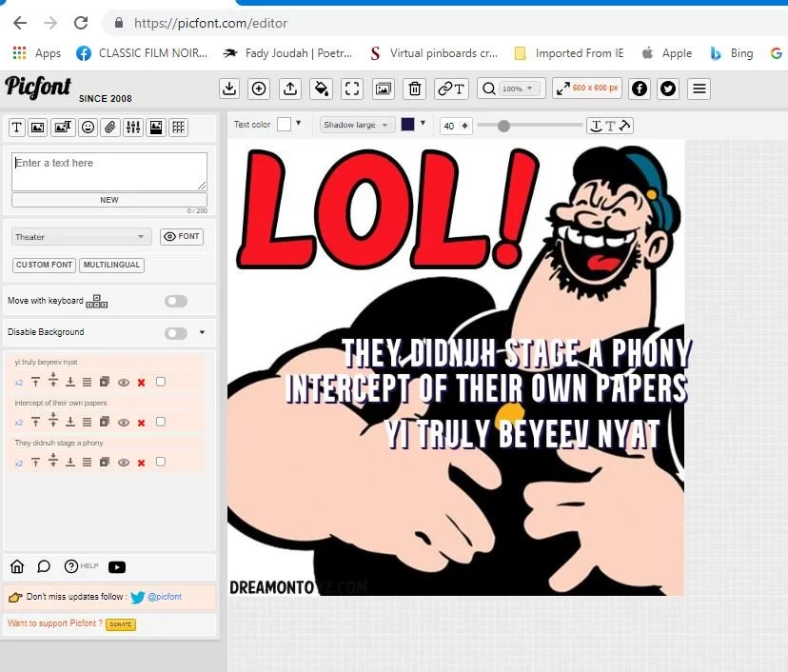Click the hammer tool icon
Screen dimensions: 788x672
tap(624, 125)
